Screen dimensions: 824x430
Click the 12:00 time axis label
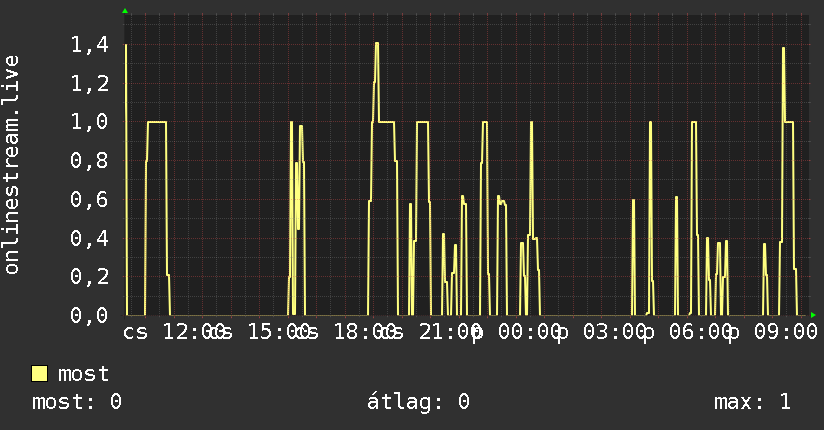point(193,332)
